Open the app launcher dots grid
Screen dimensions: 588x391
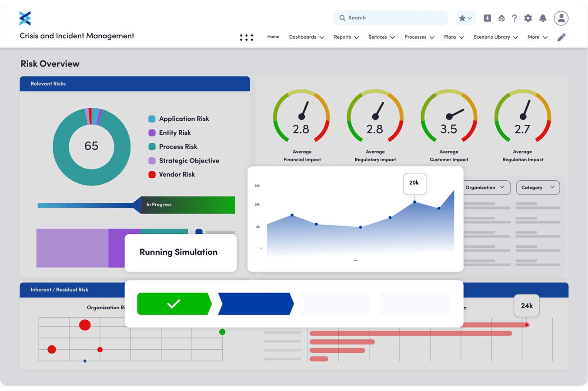246,37
